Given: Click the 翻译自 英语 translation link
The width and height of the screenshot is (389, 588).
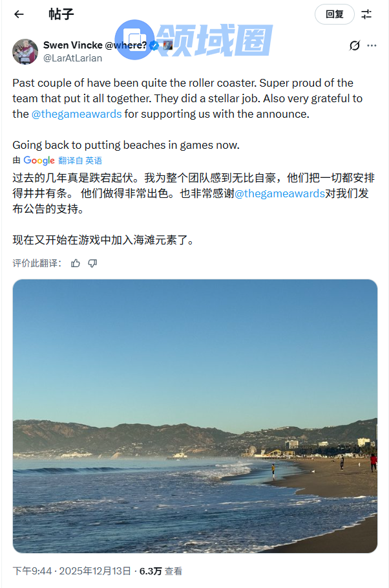Looking at the screenshot, I should coord(80,160).
